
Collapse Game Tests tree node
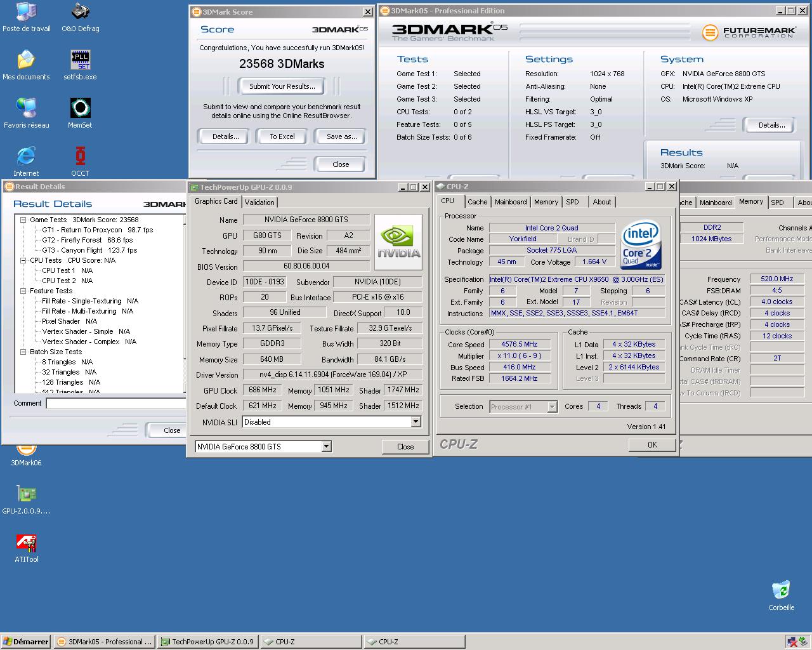click(x=23, y=220)
